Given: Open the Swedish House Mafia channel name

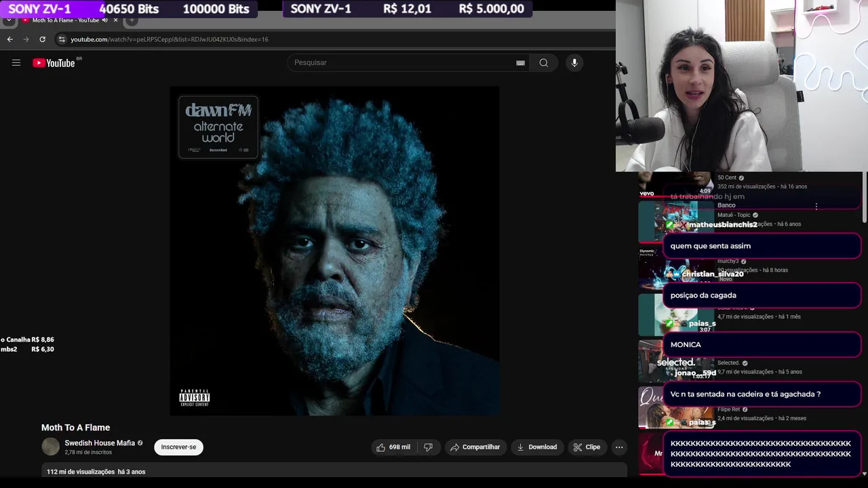Looking at the screenshot, I should [100, 443].
